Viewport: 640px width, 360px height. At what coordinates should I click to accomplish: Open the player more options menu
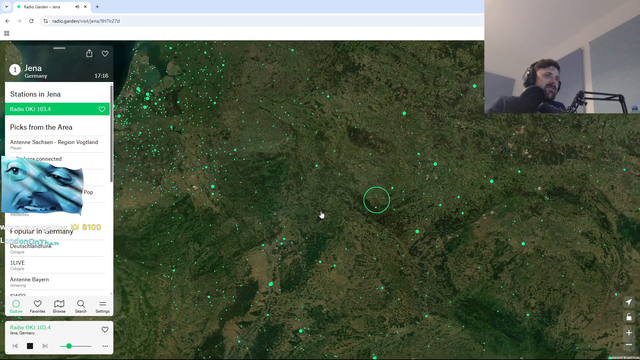point(105,346)
